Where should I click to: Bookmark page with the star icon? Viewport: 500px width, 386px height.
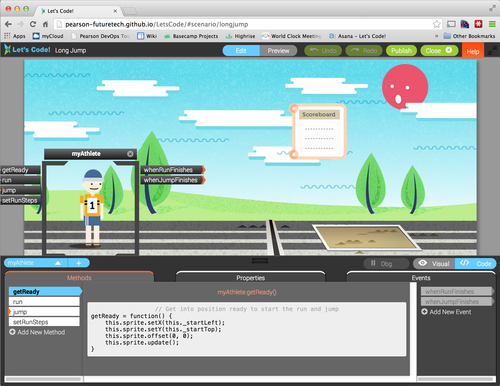pyautogui.click(x=436, y=24)
